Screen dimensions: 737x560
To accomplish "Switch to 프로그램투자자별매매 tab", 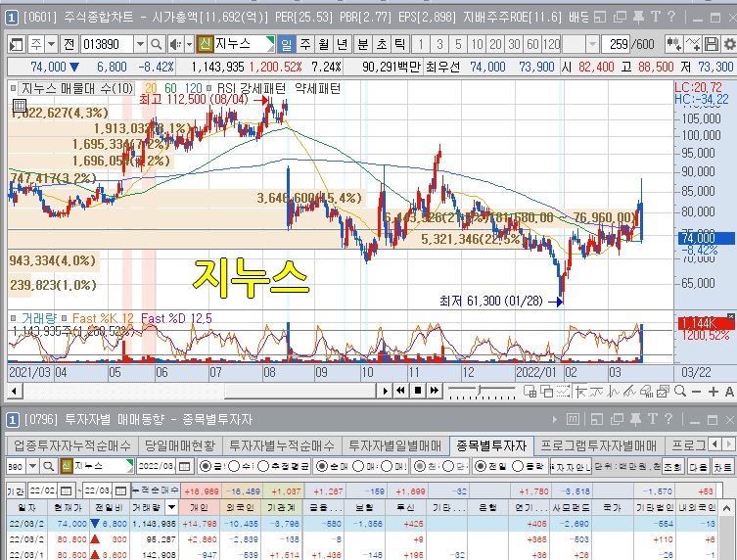I will pyautogui.click(x=598, y=444).
